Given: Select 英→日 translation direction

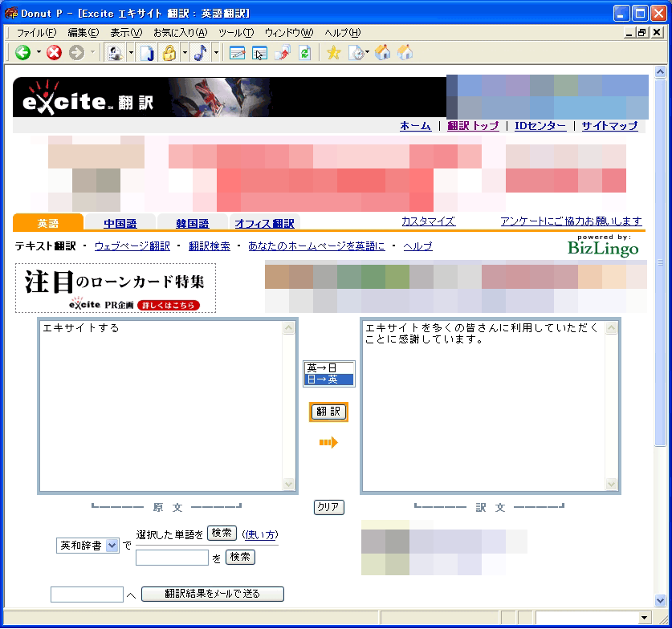Looking at the screenshot, I should [328, 368].
